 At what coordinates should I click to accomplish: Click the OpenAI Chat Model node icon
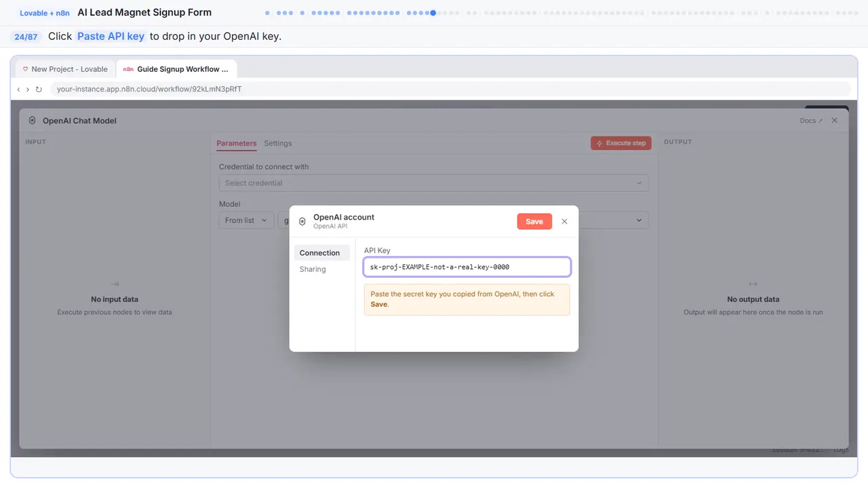coord(32,121)
